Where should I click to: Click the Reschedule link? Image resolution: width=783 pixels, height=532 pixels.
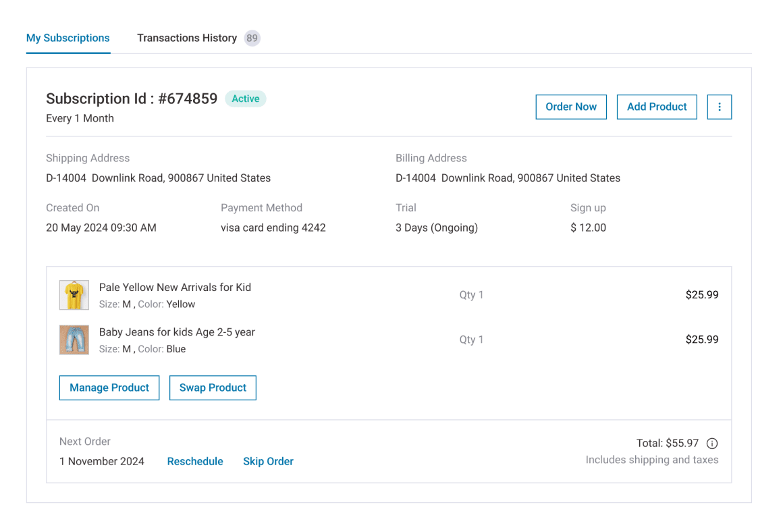[x=195, y=461]
